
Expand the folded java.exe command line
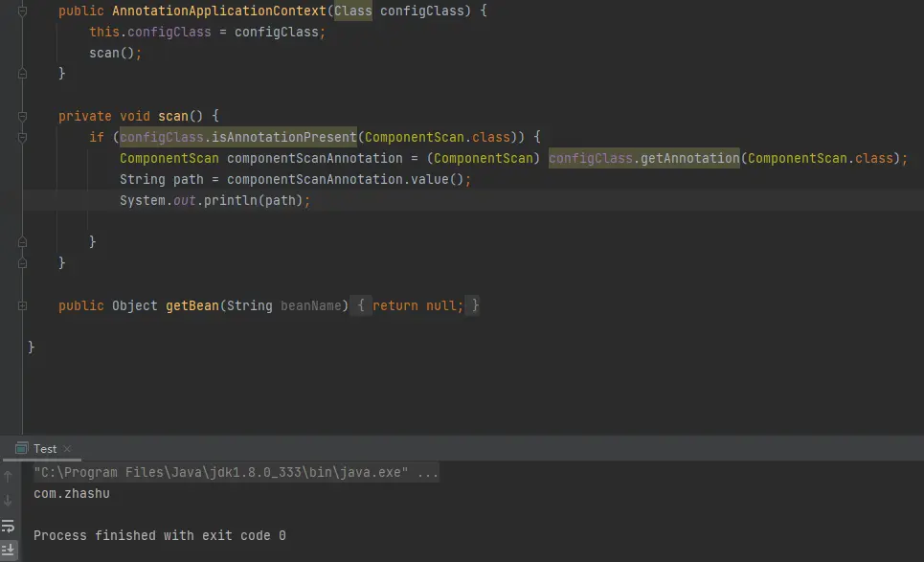(428, 473)
